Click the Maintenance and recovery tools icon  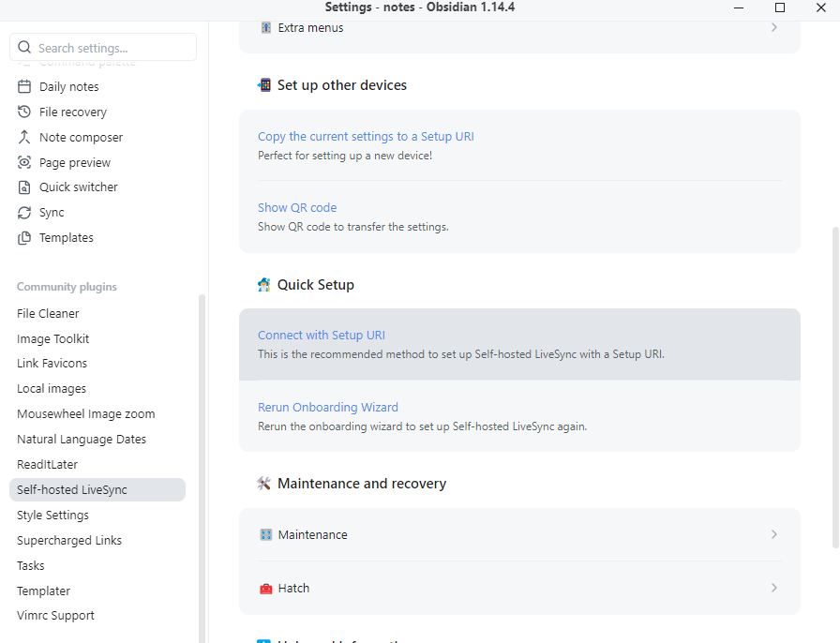point(264,484)
